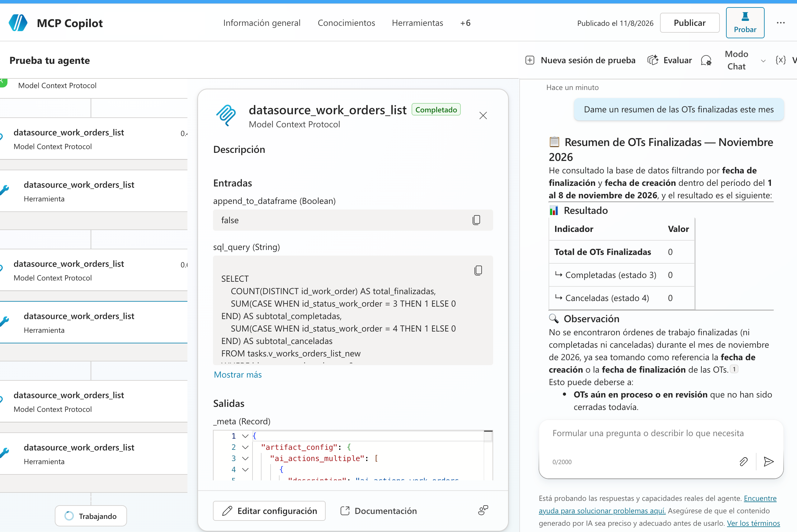Click the chat mode settings icon
The height and width of the screenshot is (532, 797).
click(706, 60)
